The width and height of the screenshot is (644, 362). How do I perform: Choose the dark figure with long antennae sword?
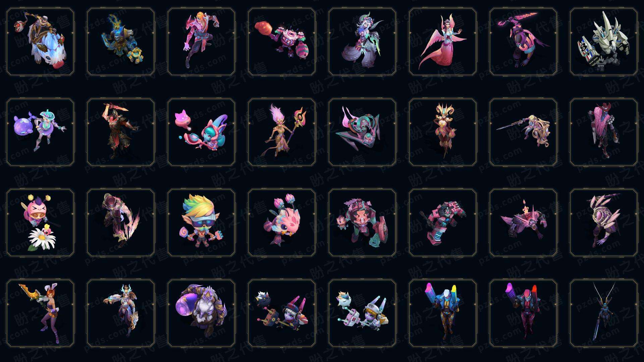(604, 313)
